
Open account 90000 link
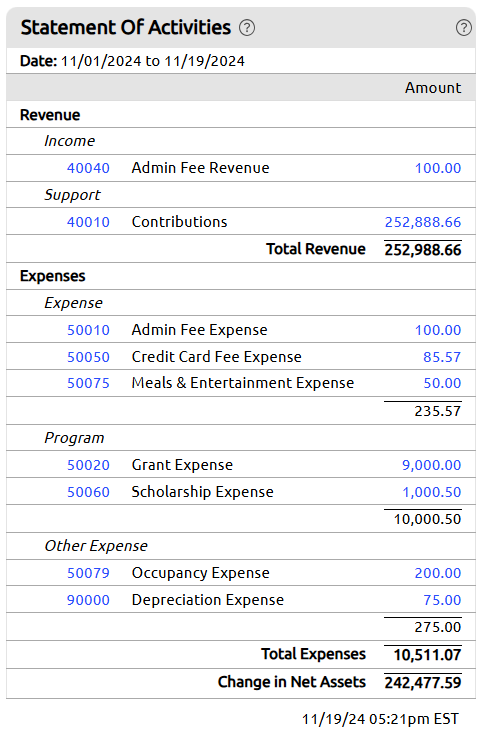(x=88, y=600)
